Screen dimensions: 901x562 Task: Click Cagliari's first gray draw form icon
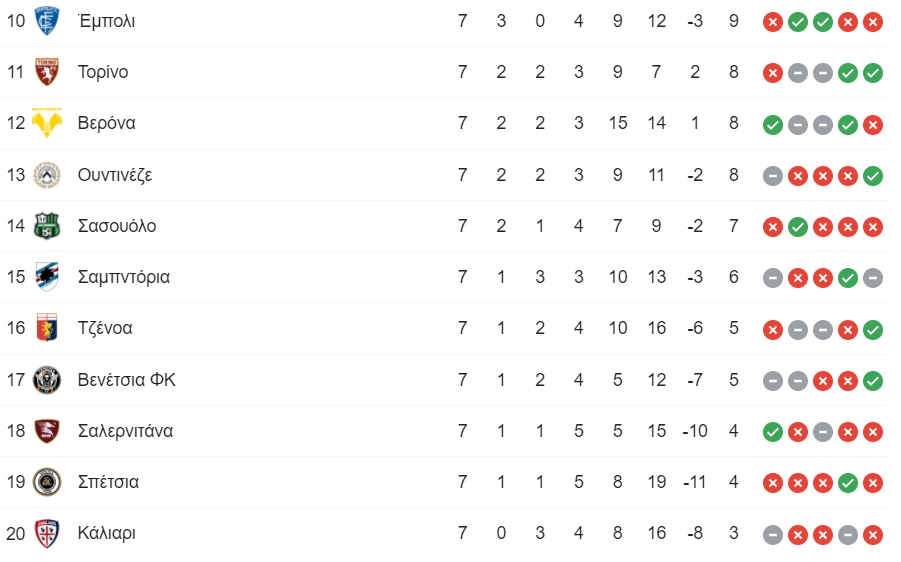click(772, 535)
